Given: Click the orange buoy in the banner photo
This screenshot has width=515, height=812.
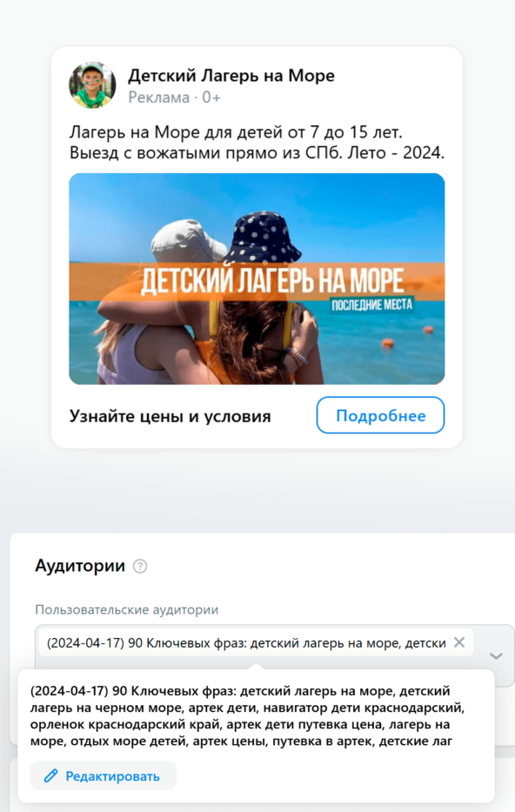Looking at the screenshot, I should click(x=388, y=342).
